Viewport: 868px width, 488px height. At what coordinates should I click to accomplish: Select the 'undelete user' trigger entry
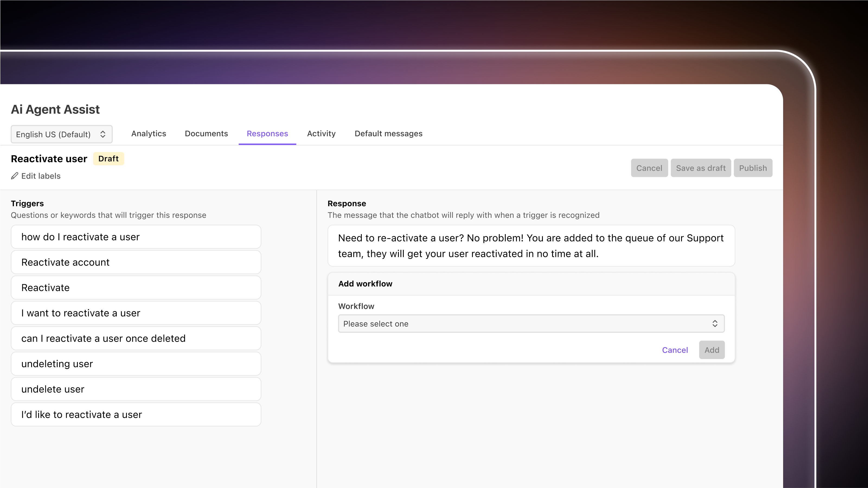[x=136, y=389]
